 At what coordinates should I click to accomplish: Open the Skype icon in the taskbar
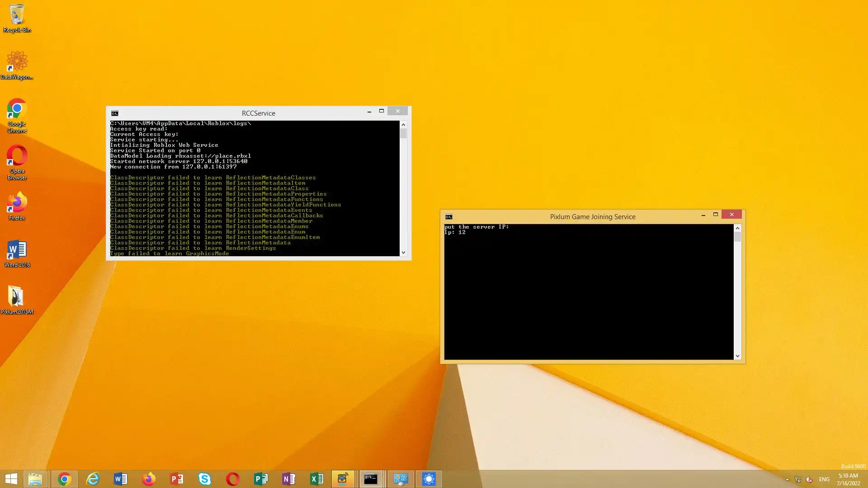(204, 479)
